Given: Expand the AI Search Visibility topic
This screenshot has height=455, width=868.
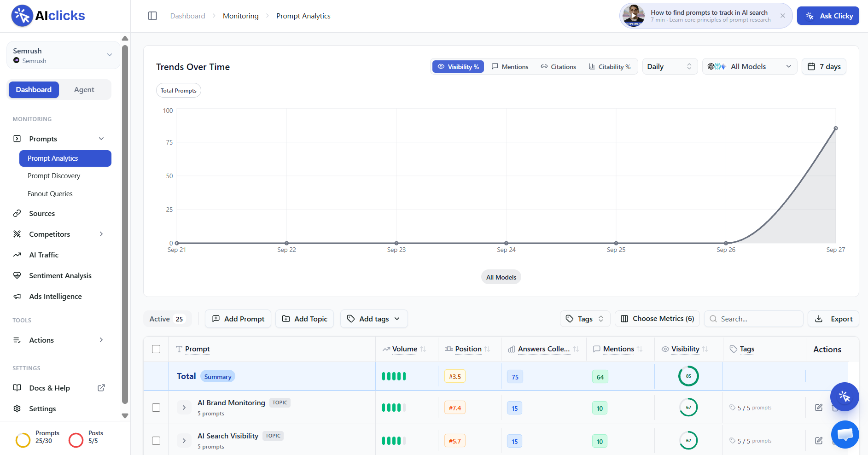Looking at the screenshot, I should point(184,441).
